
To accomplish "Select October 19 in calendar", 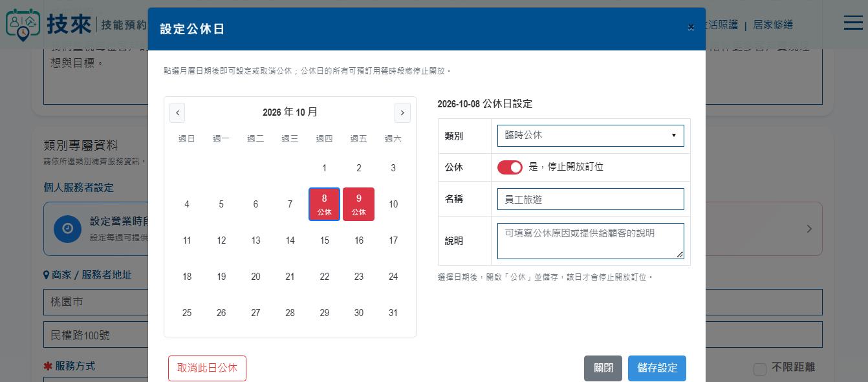I will point(221,277).
